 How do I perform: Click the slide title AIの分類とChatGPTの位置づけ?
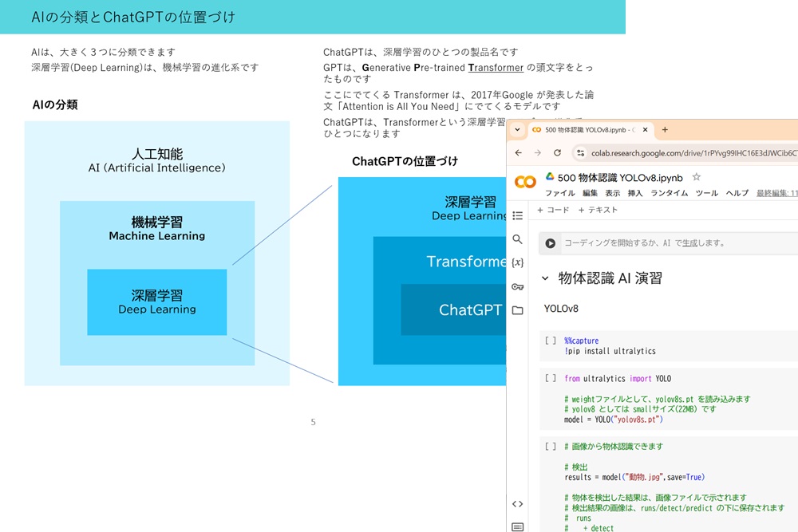click(x=133, y=18)
